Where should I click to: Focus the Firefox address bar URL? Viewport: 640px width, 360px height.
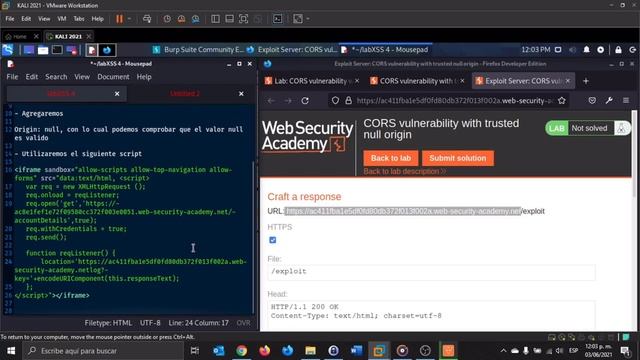click(x=454, y=100)
